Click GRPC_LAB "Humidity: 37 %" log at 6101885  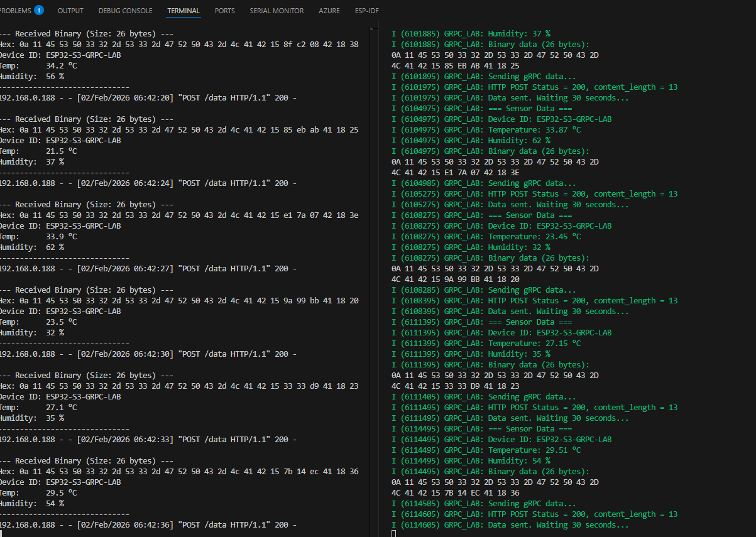471,34
